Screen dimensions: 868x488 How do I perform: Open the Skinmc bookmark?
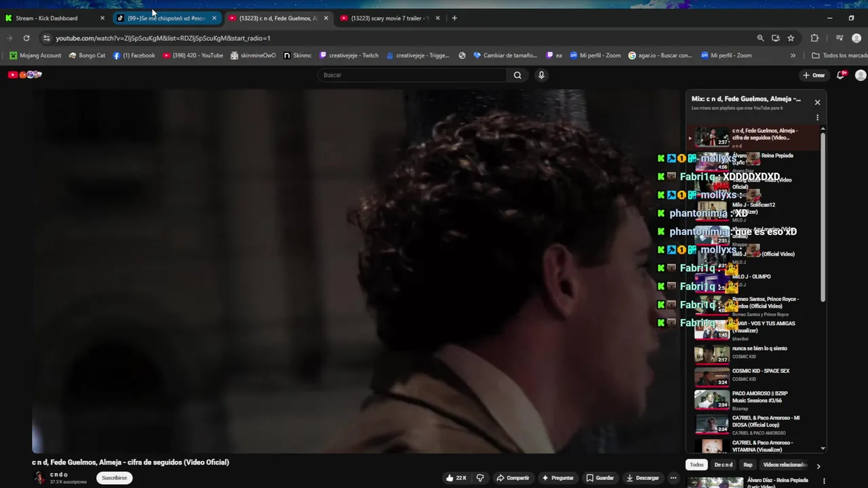coord(298,56)
